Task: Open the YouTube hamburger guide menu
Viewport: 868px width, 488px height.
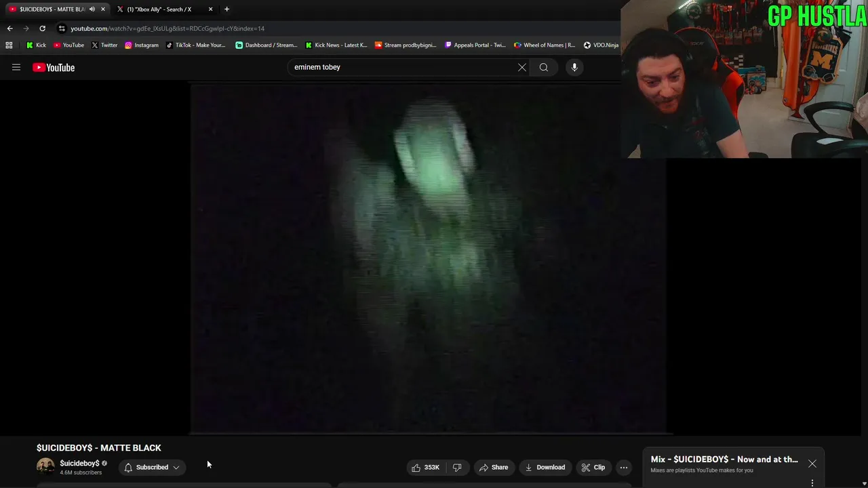Action: pyautogui.click(x=16, y=67)
